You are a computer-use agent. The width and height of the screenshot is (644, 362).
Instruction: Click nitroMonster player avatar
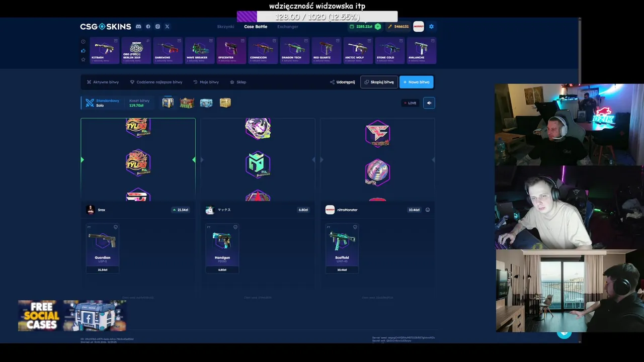pyautogui.click(x=330, y=210)
